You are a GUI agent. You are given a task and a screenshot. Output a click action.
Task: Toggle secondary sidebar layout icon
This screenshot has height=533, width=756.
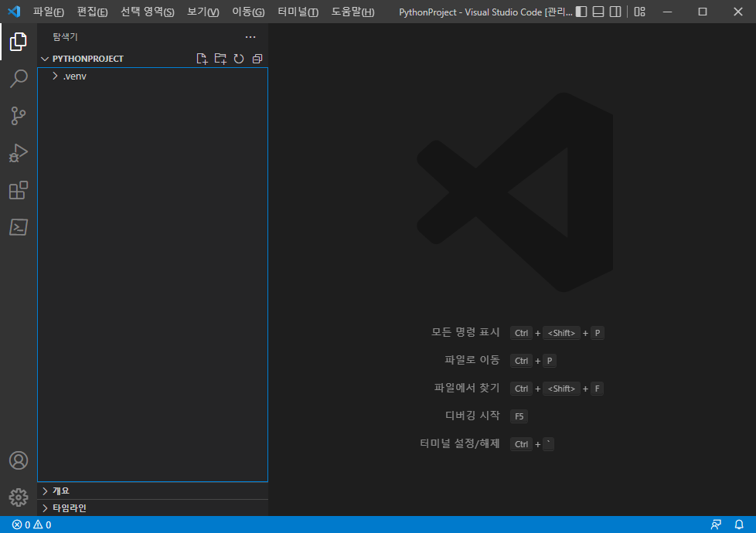click(x=615, y=12)
